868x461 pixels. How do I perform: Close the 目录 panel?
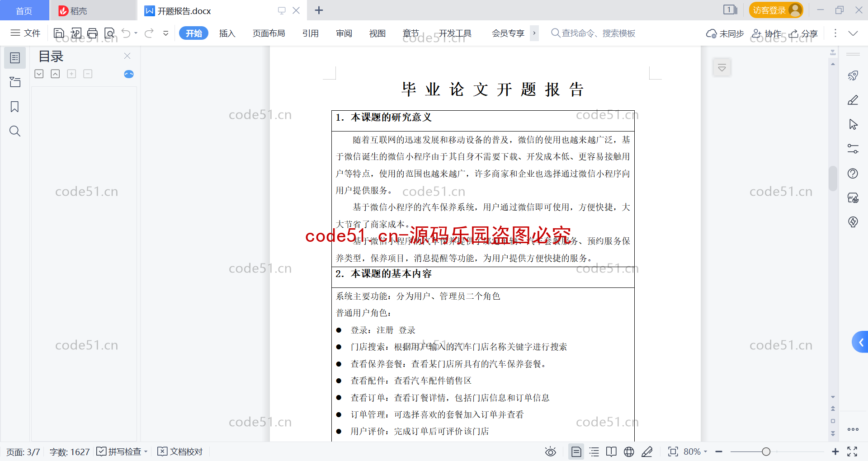[x=127, y=56]
